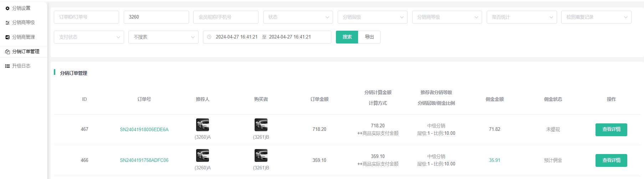View details for order ID 467

[x=611, y=129]
